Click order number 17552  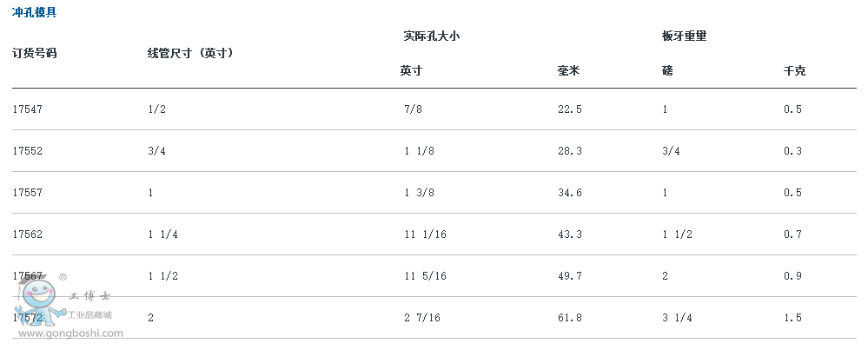(28, 151)
